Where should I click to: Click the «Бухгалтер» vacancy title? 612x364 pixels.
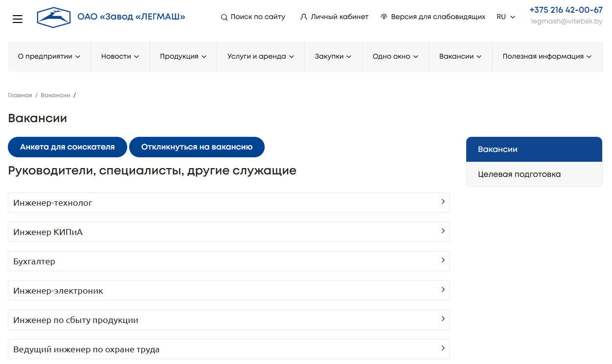(34, 261)
